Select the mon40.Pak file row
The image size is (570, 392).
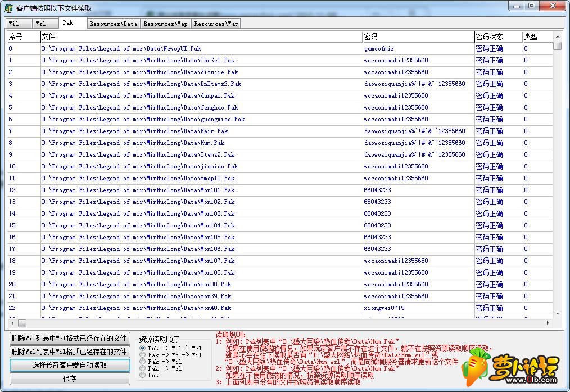point(280,308)
